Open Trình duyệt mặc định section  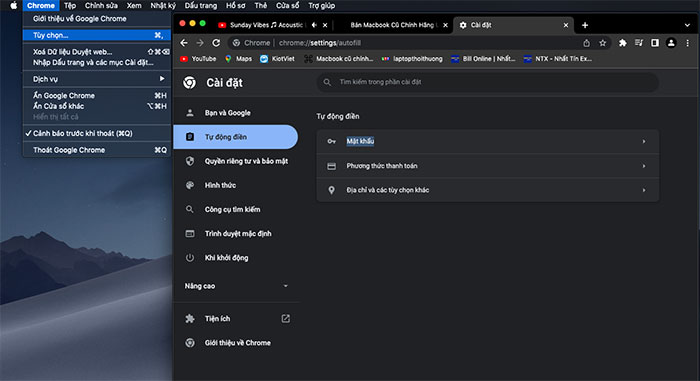(x=236, y=233)
